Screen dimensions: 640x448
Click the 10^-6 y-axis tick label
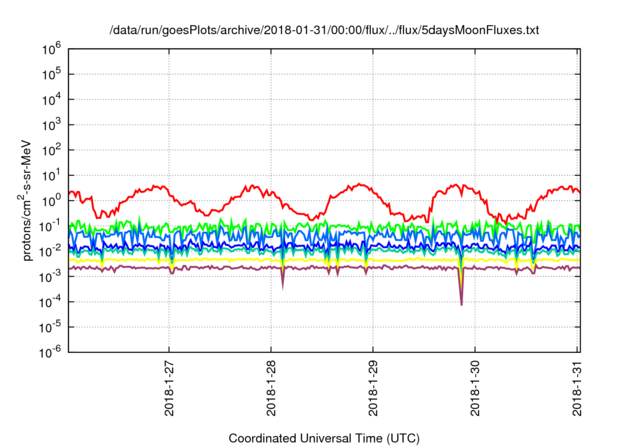pos(50,352)
